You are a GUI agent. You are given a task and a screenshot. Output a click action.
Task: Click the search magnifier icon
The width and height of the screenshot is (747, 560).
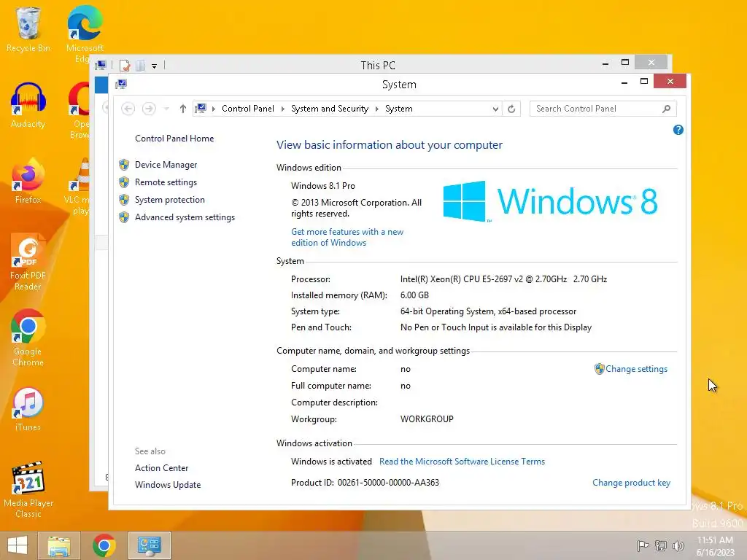pyautogui.click(x=667, y=109)
